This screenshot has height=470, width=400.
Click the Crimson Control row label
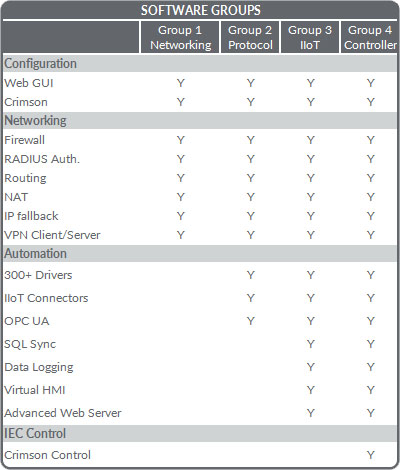click(x=47, y=455)
